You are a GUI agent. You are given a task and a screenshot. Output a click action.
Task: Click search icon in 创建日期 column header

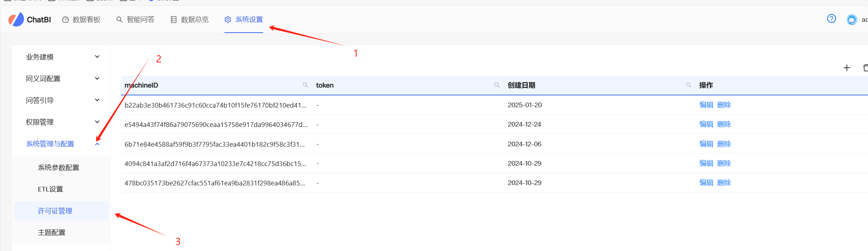[688, 85]
